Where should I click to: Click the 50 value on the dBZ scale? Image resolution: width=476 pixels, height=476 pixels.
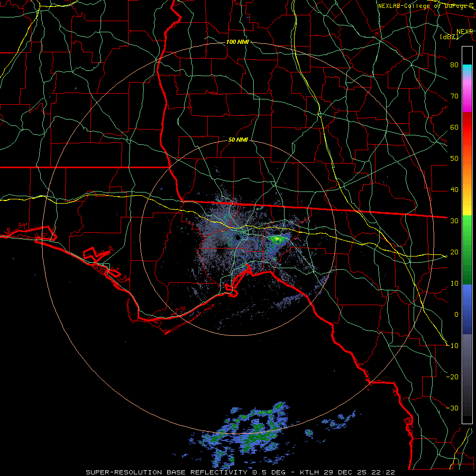[454, 159]
